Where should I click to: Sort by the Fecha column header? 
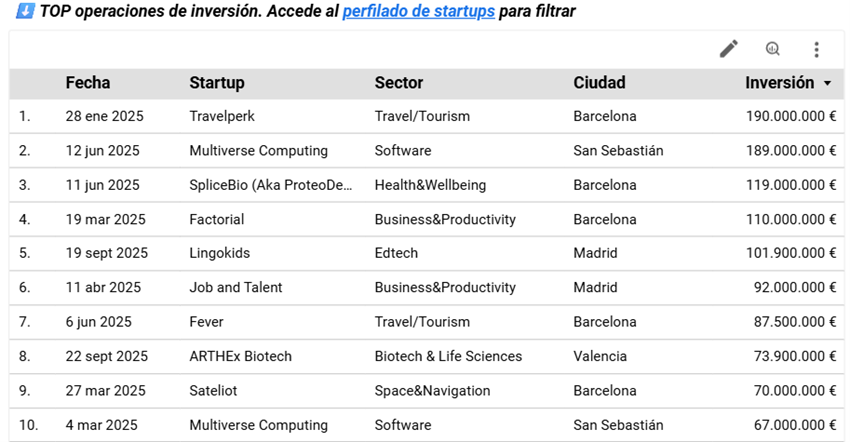[x=88, y=83]
